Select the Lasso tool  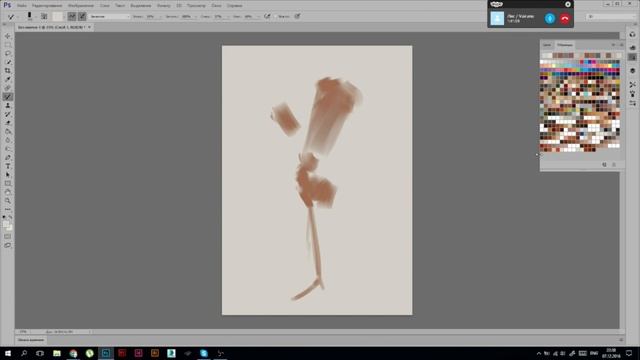tap(8, 53)
